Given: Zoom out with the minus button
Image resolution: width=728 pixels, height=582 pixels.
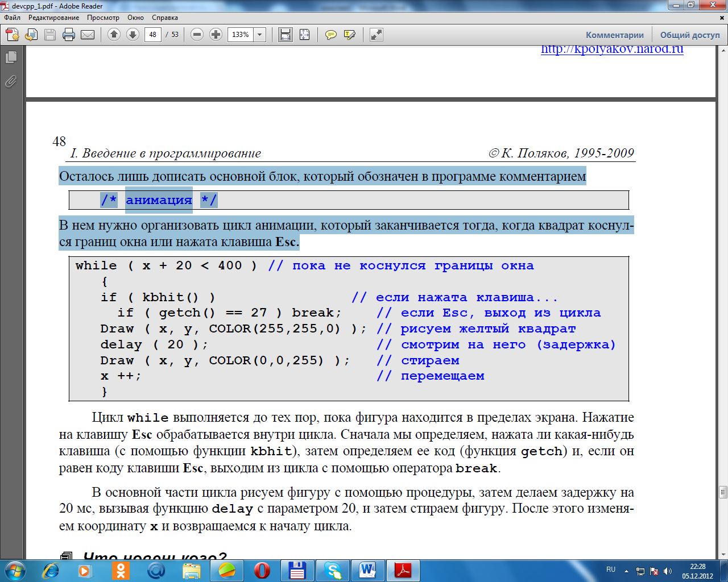Looking at the screenshot, I should pyautogui.click(x=197, y=35).
